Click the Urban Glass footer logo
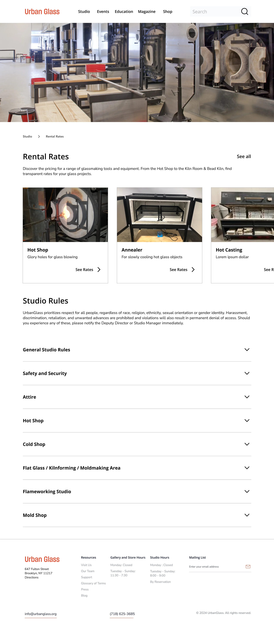This screenshot has width=274, height=644. (42, 559)
